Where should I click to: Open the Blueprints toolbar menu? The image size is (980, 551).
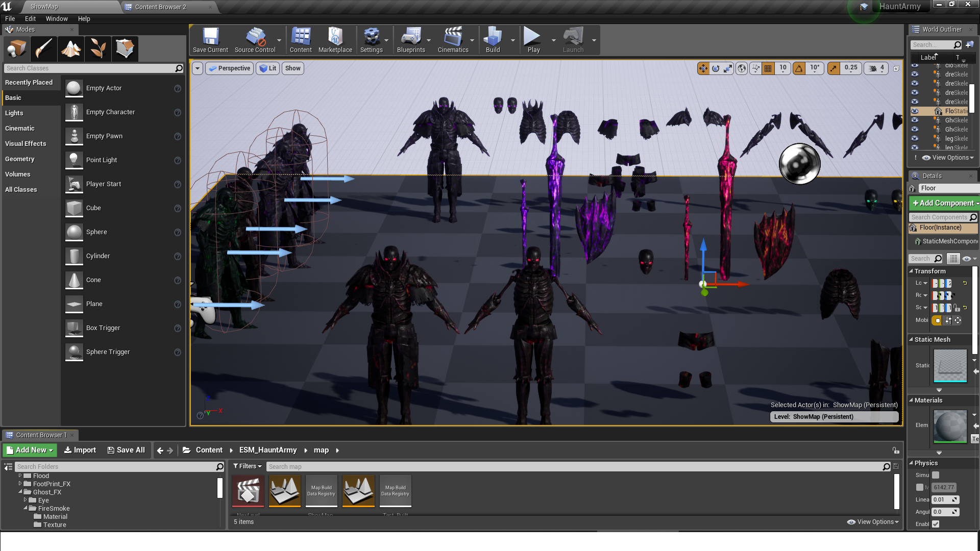click(x=411, y=40)
